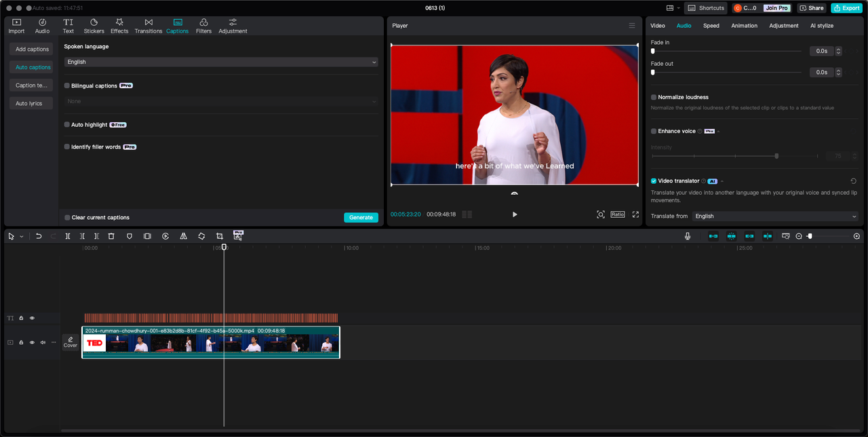This screenshot has height=437, width=868.
Task: Toggle main track magnet icon
Action: coord(713,236)
